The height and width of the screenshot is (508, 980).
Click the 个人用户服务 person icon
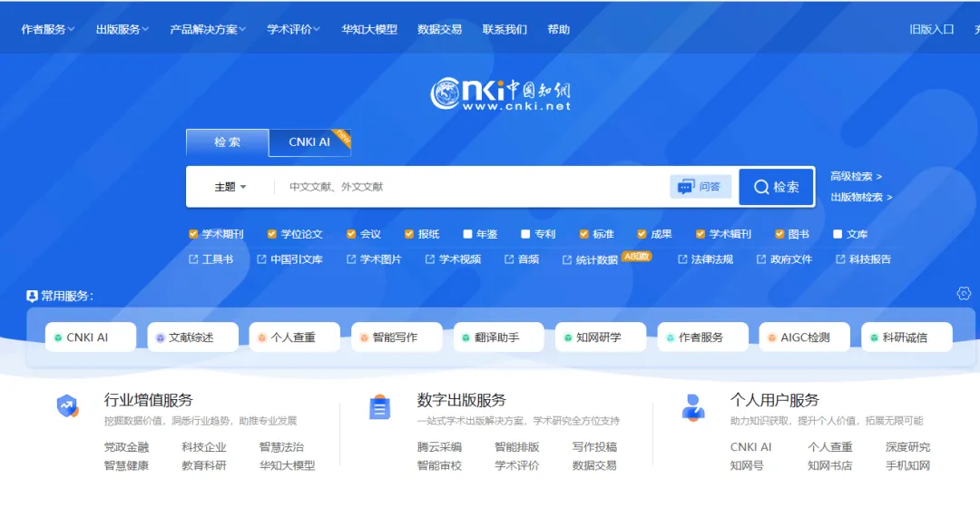[x=693, y=407]
